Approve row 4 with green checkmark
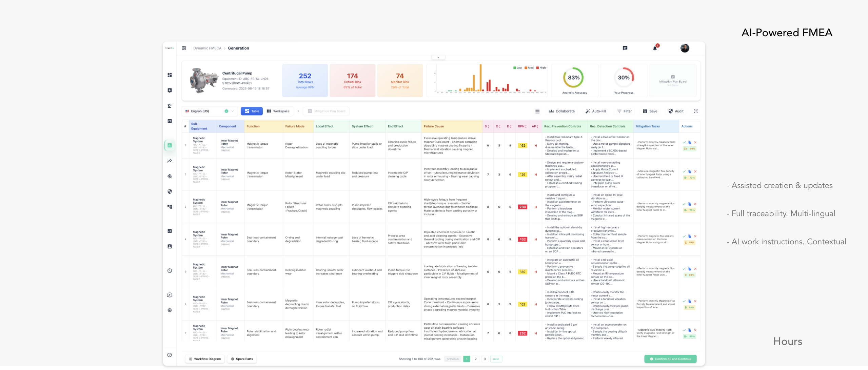Image resolution: width=868 pixels, height=370 pixels. tap(684, 237)
